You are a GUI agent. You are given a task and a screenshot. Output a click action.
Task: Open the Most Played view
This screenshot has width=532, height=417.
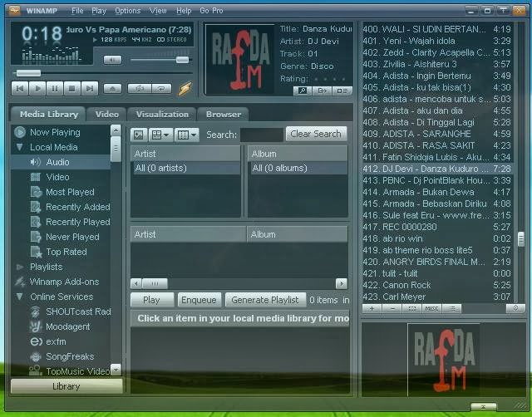(x=70, y=192)
